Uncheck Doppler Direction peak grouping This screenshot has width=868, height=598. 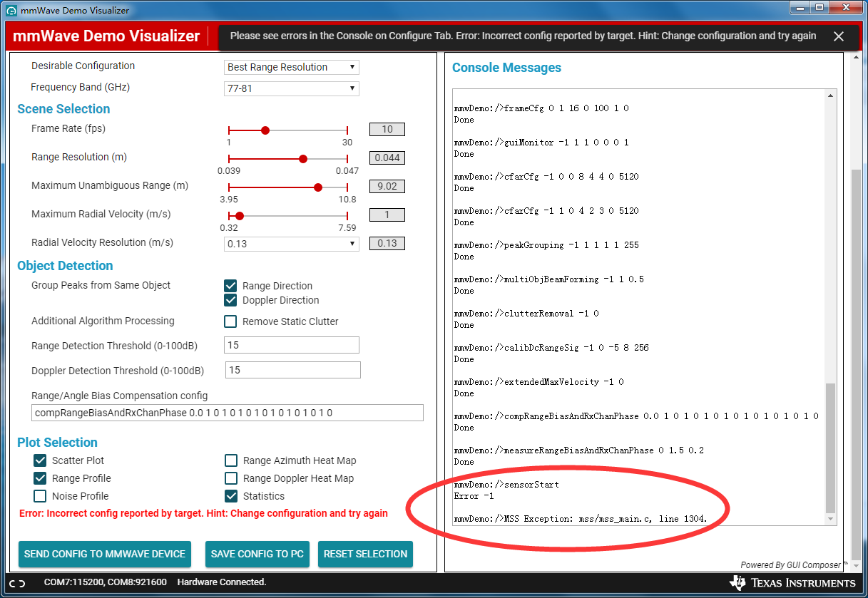point(230,300)
